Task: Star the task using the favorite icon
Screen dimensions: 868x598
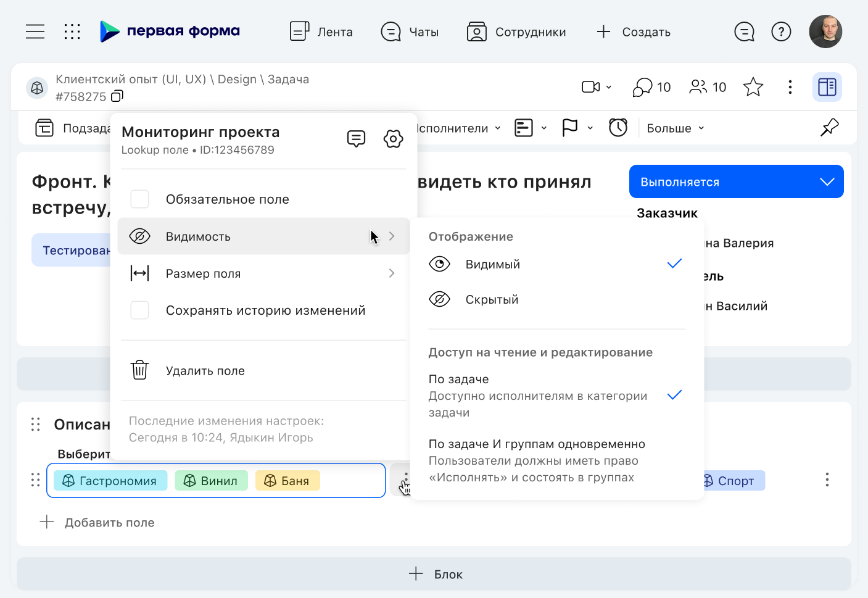Action: (x=753, y=87)
